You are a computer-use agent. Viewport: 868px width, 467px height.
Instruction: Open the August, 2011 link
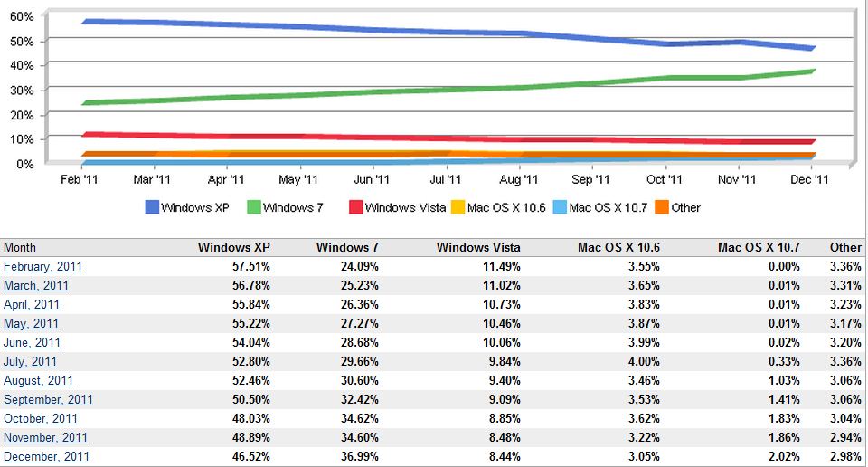coord(39,380)
